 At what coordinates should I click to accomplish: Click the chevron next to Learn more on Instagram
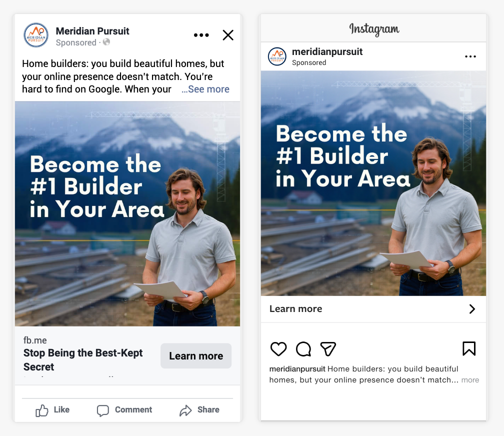coord(471,309)
